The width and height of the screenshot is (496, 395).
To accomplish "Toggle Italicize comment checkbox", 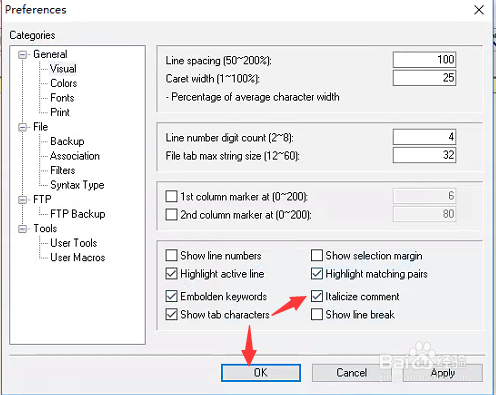I will tap(317, 296).
